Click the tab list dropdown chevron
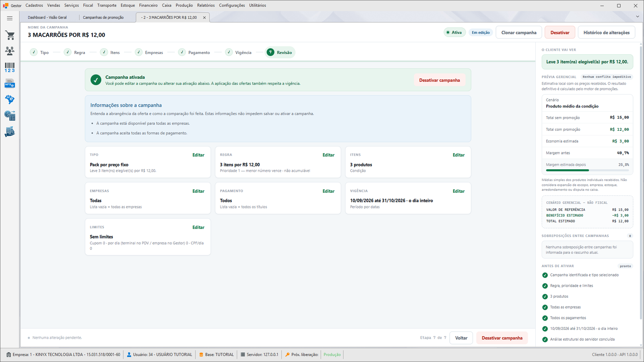This screenshot has height=362, width=644. pos(638,16)
